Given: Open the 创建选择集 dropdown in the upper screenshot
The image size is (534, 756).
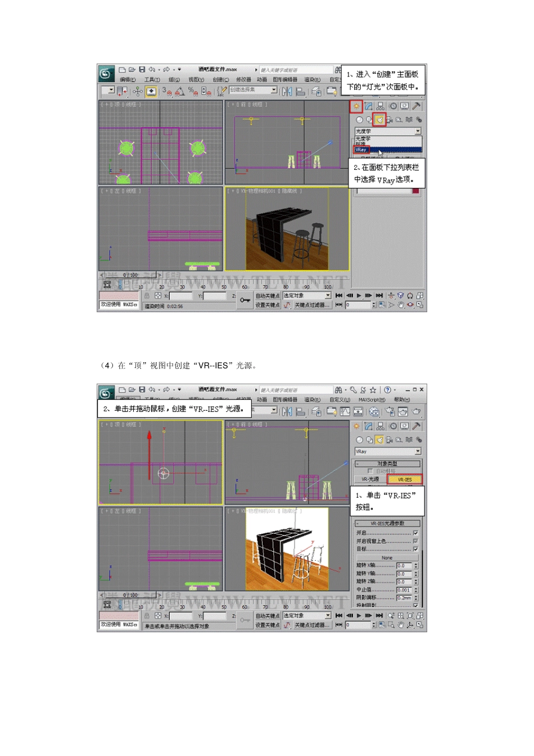Looking at the screenshot, I should coord(253,90).
